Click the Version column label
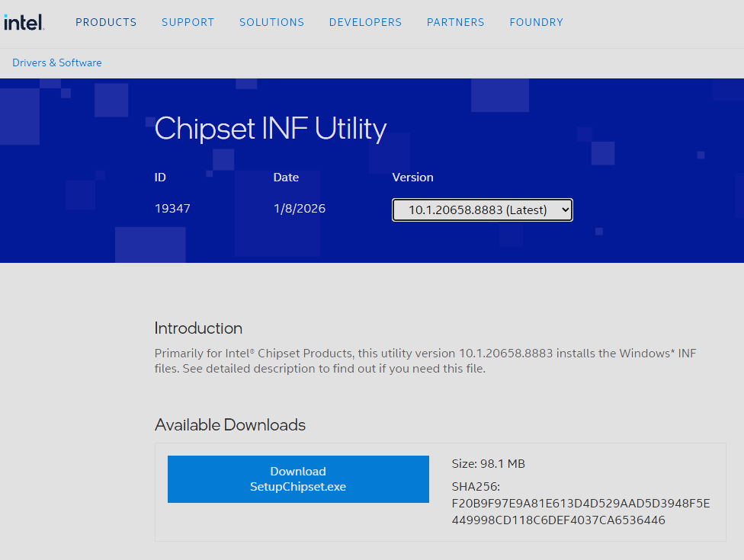This screenshot has height=560, width=744. coord(413,178)
